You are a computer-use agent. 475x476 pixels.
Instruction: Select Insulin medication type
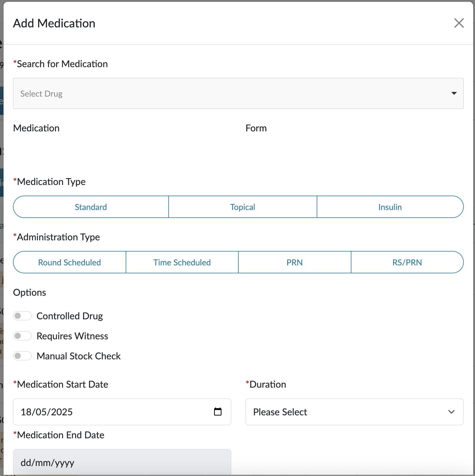pyautogui.click(x=390, y=207)
